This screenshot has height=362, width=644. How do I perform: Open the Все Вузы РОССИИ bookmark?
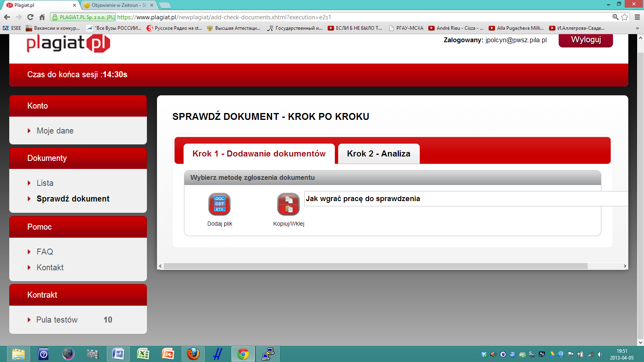coord(114,28)
